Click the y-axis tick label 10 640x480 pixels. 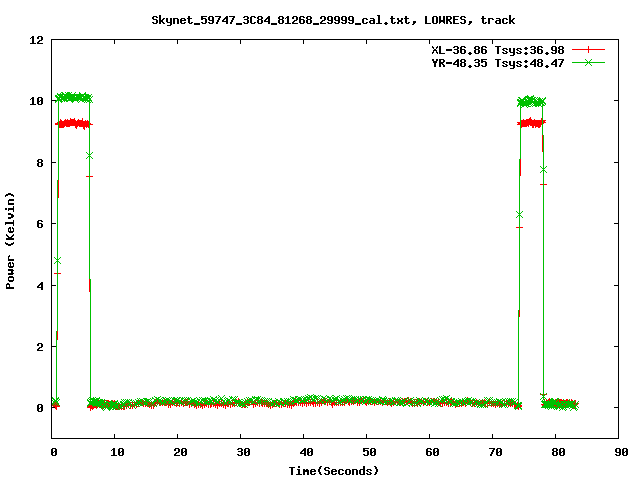(36, 101)
